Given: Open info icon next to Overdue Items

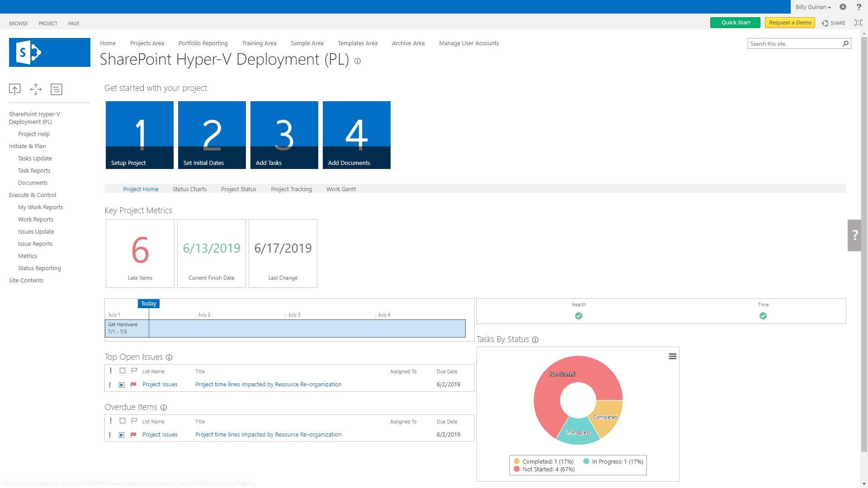Looking at the screenshot, I should [164, 408].
